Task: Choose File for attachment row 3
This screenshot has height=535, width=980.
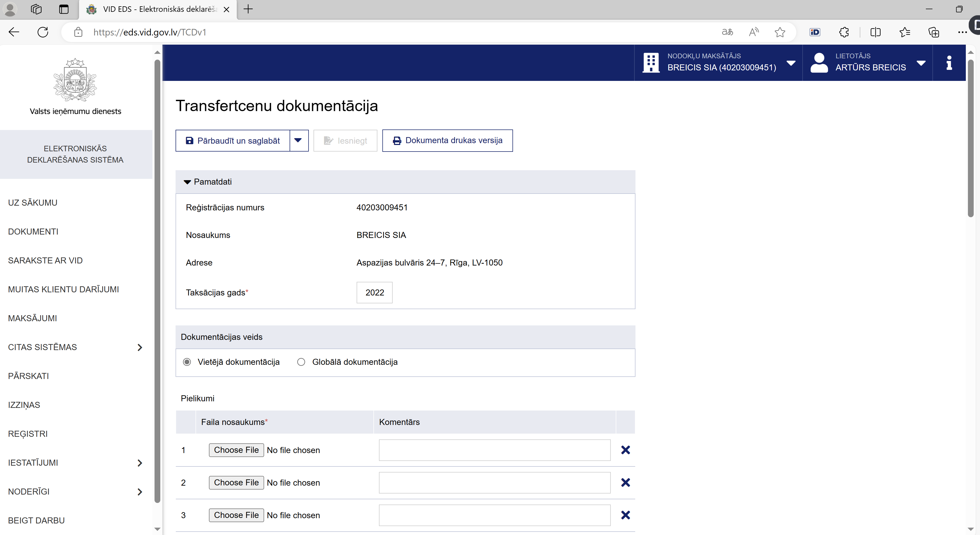Action: (x=236, y=515)
